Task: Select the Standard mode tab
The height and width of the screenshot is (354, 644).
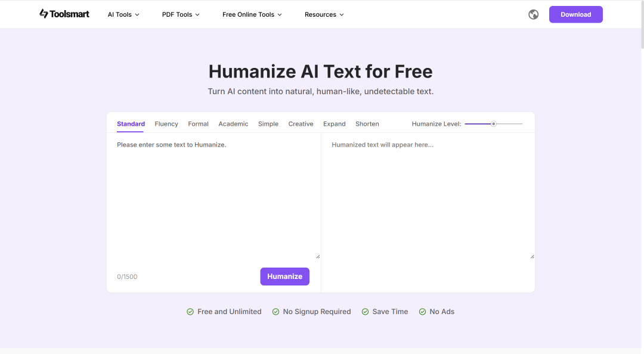Action: [x=131, y=123]
